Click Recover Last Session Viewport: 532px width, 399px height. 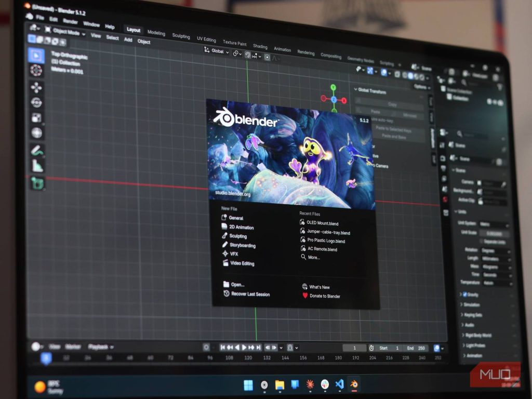coord(246,294)
